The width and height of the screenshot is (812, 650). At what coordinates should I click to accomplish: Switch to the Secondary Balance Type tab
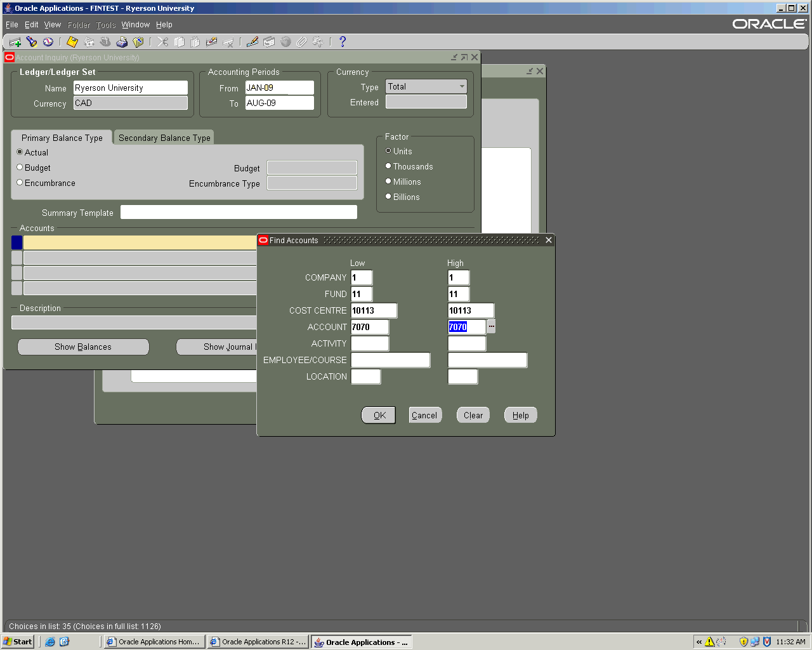tap(164, 138)
